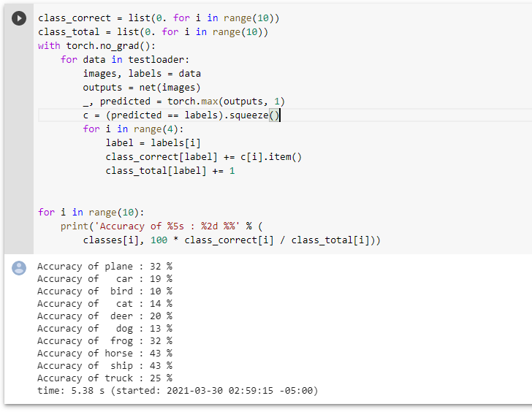Select output 'Accuracy of deer : 20 %'
This screenshot has width=532, height=412.
click(104, 316)
